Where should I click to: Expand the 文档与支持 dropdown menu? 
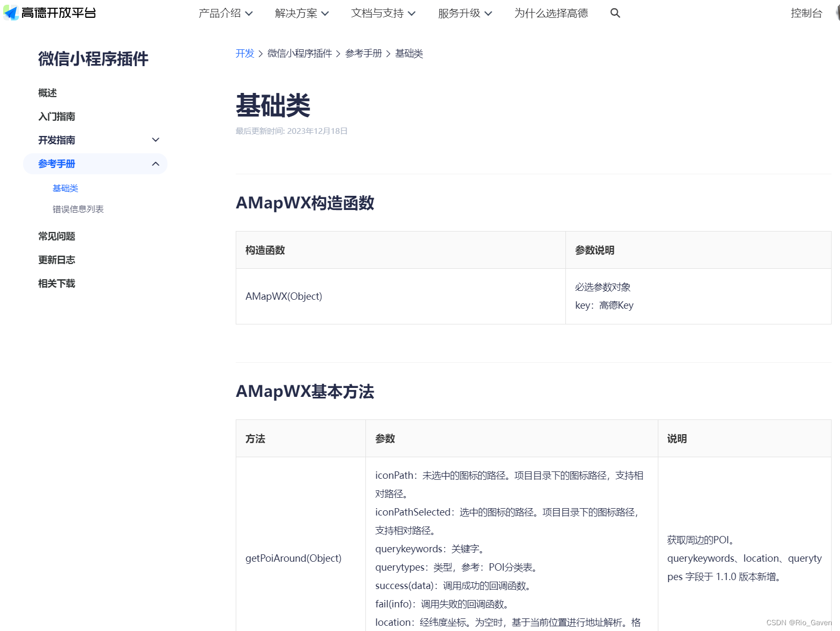click(383, 13)
